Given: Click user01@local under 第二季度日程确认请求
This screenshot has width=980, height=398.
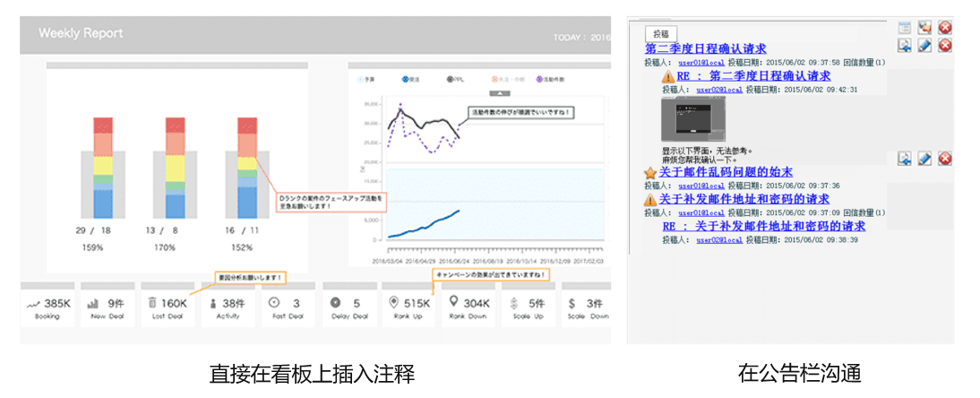Looking at the screenshot, I should pos(702,63).
